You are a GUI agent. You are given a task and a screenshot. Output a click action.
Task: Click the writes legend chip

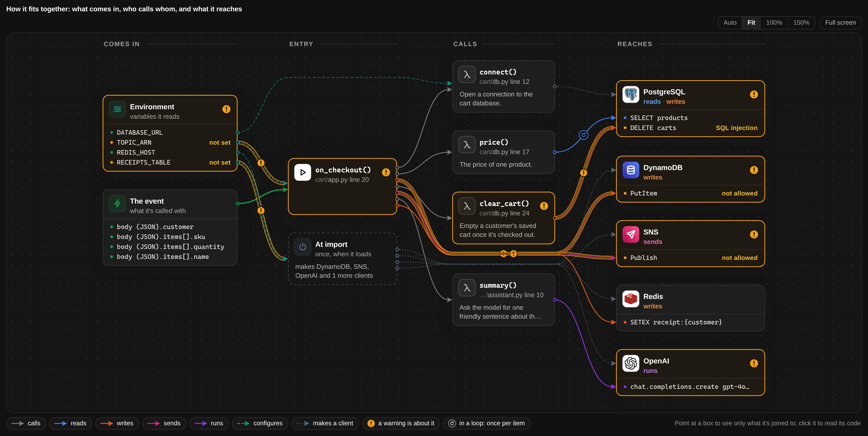(x=117, y=423)
